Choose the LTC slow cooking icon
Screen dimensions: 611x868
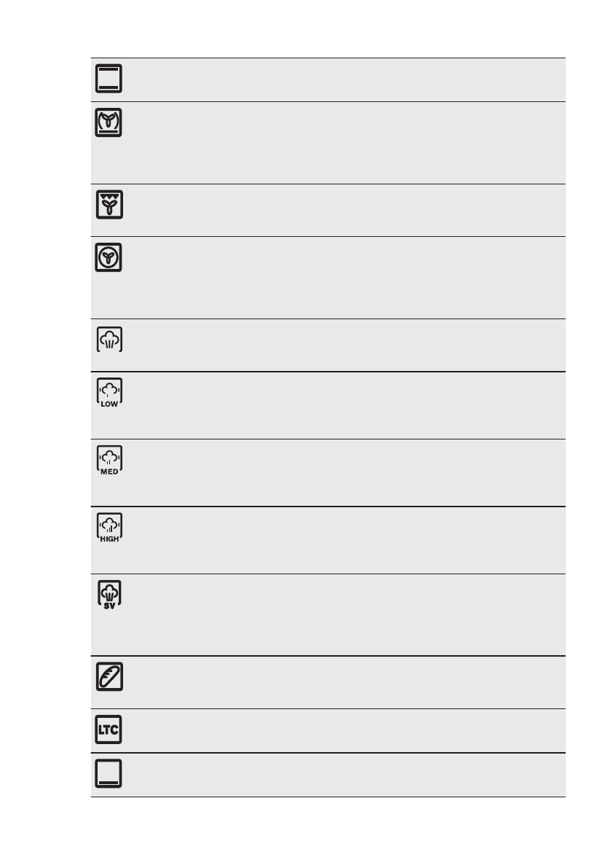click(x=108, y=730)
